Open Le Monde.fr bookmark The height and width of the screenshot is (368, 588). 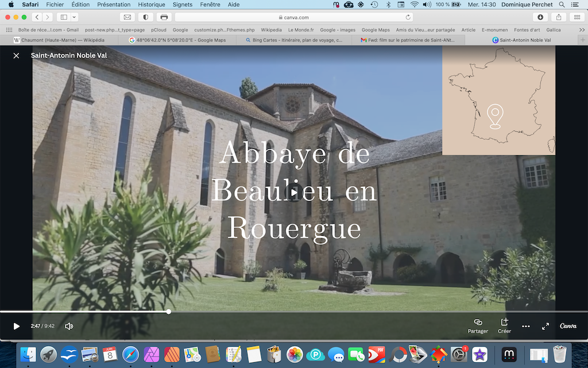pos(301,30)
